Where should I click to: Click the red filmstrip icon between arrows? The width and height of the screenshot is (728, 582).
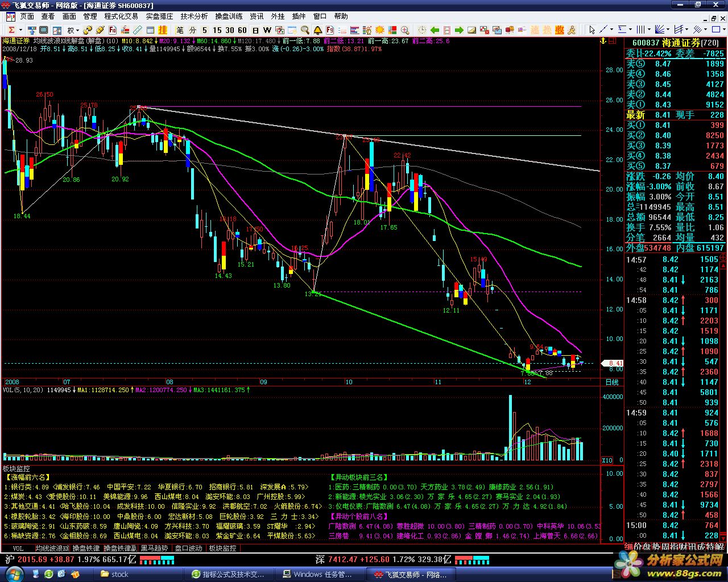(x=446, y=30)
